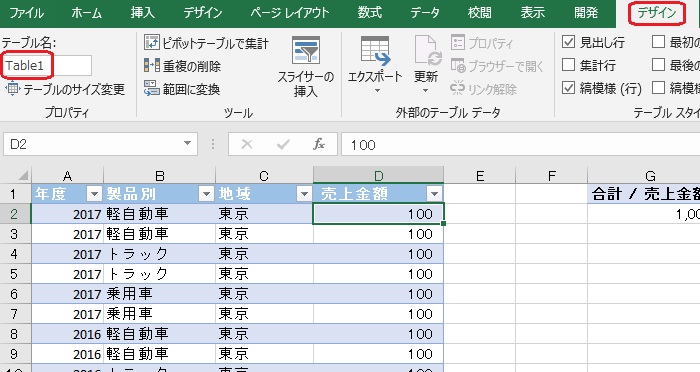
Task: Click the fx insert function icon
Action: 319,144
